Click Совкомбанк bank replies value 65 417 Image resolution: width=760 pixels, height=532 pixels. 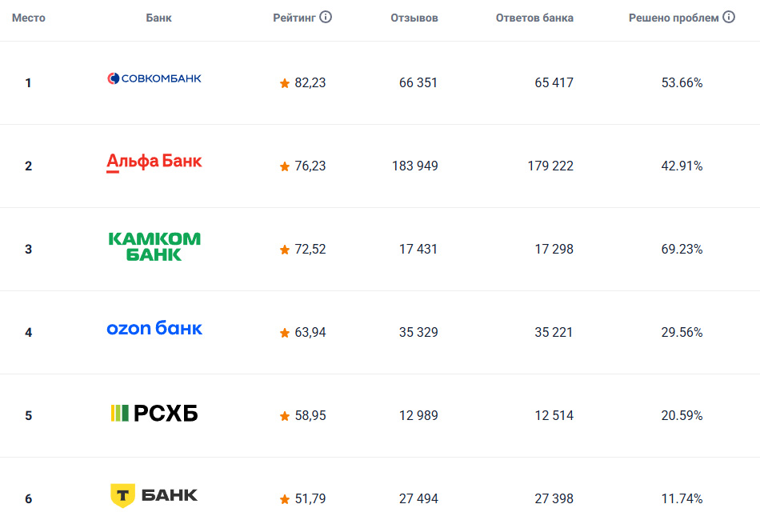tap(554, 83)
